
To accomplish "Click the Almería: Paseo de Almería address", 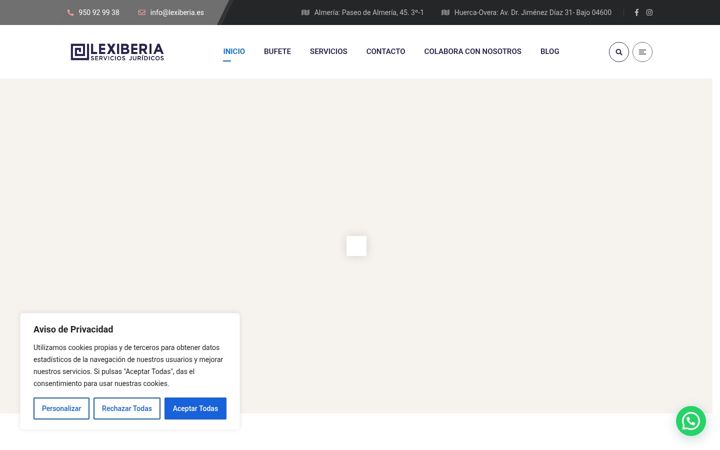I will (369, 13).
